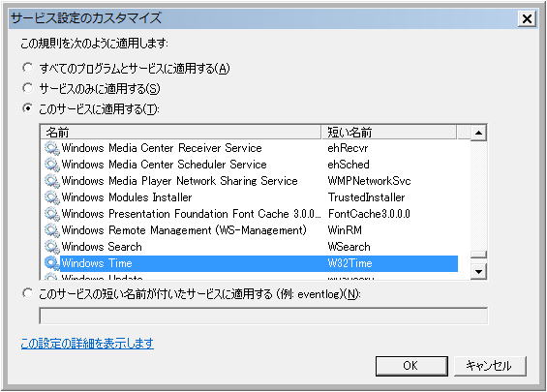This screenshot has height=392, width=547.
Task: Click the キャンセル button
Action: (490, 366)
